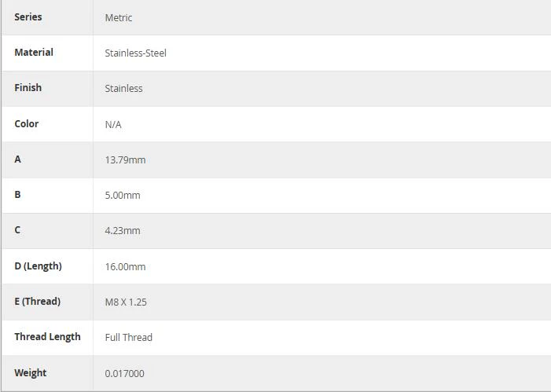Click the Material label
The width and height of the screenshot is (551, 392).
(34, 53)
